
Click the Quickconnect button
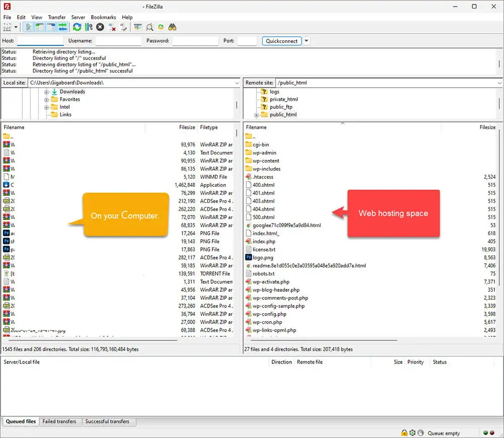point(282,41)
